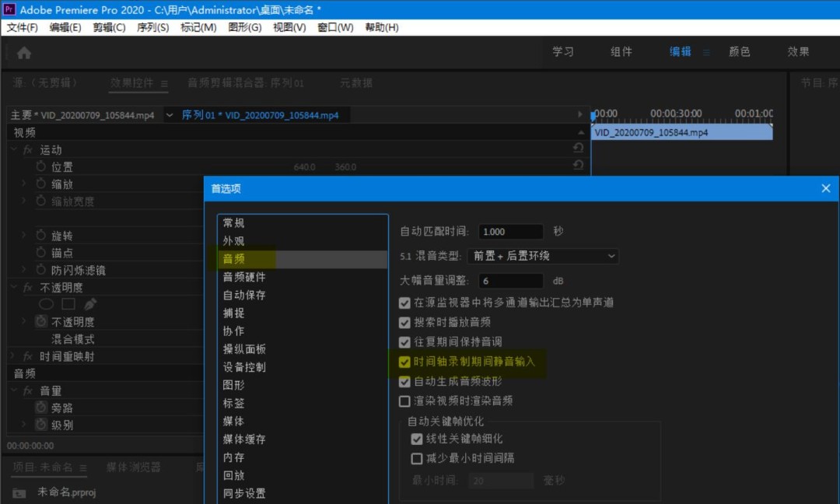Select the rectangle mask tool under 不透明度

click(67, 303)
